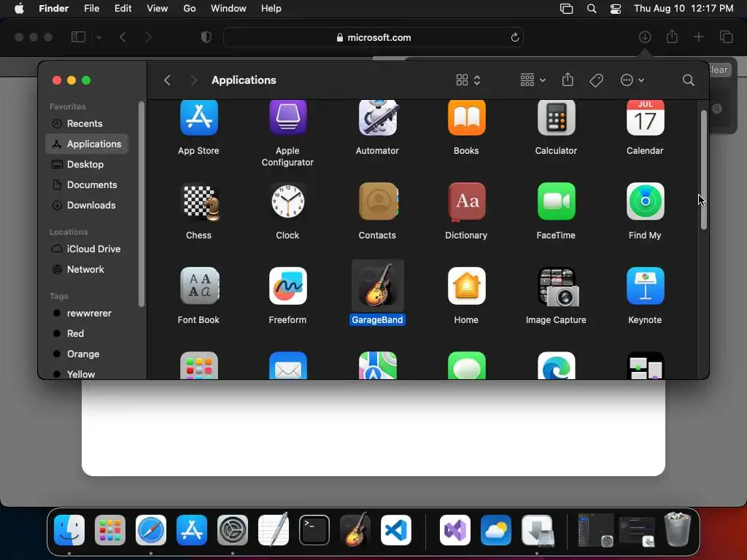Open Documents in the Finder sidebar
747x560 pixels.
87,184
